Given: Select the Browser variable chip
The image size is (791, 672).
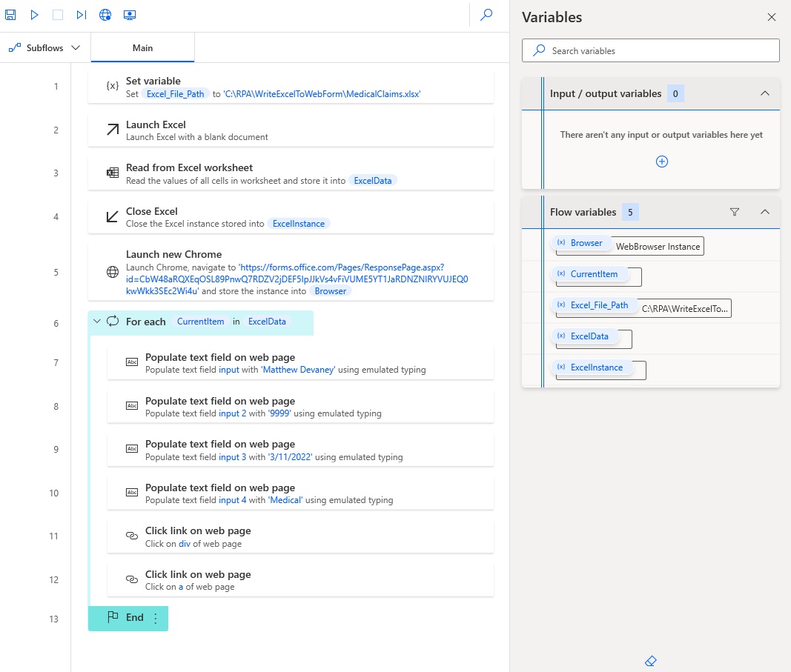Looking at the screenshot, I should [580, 242].
